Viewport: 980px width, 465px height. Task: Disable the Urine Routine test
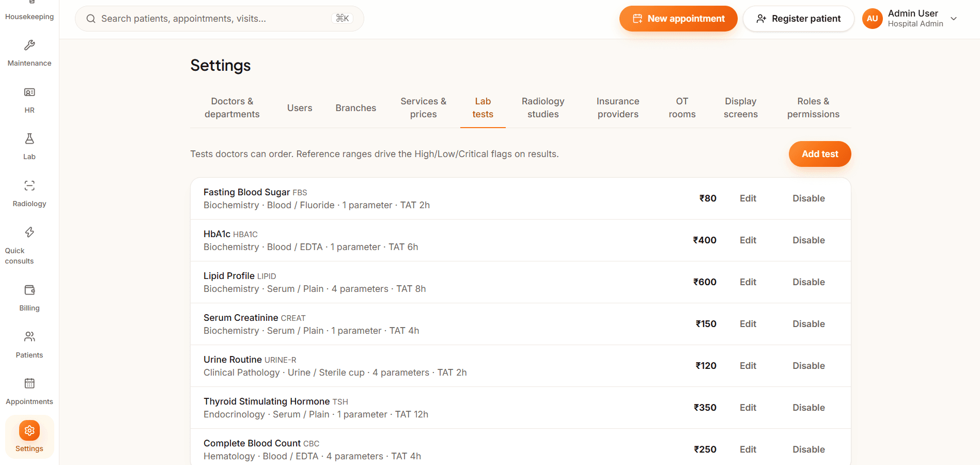coord(808,366)
